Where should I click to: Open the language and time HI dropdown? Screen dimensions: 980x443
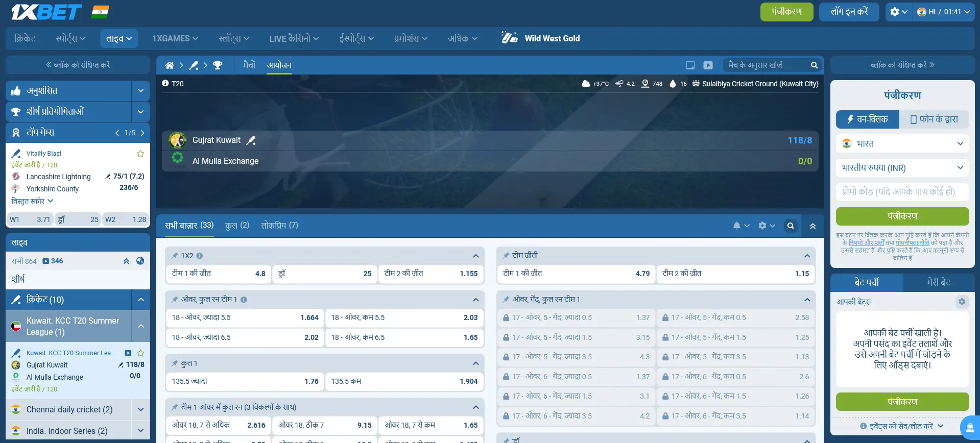click(944, 12)
